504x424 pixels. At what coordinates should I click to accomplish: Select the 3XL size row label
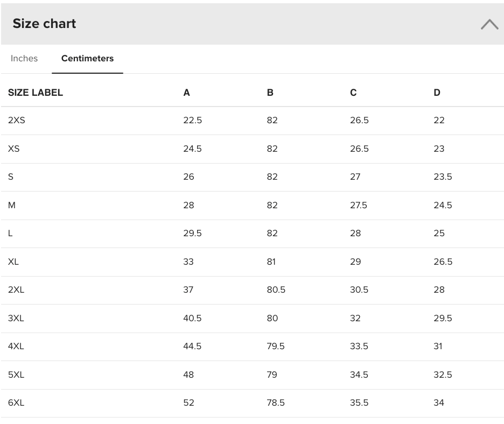[x=16, y=319]
